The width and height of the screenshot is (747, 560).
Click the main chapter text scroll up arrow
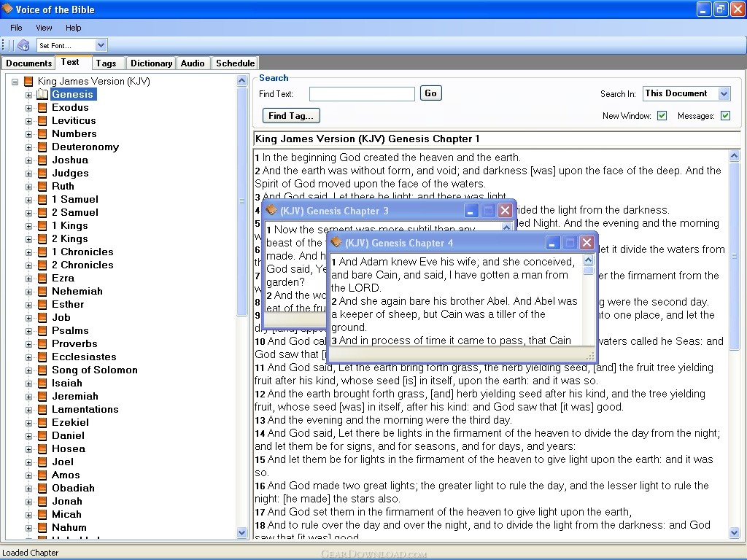tap(734, 156)
